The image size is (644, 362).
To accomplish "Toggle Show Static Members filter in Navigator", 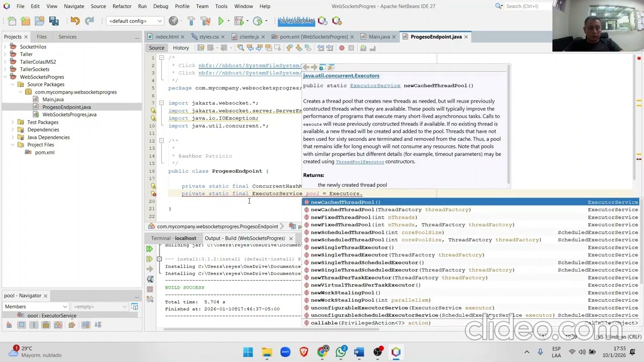I will pyautogui.click(x=34, y=325).
